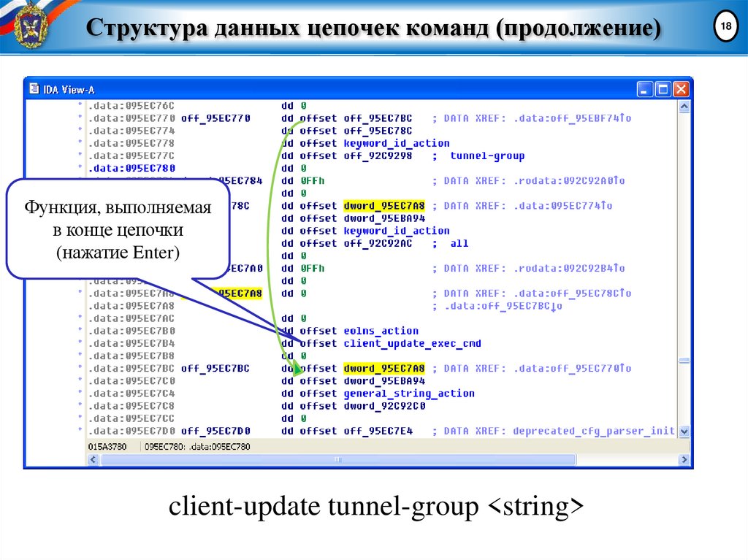
Task: Click the XREF .data:095EC774 reference
Action: pos(562,206)
